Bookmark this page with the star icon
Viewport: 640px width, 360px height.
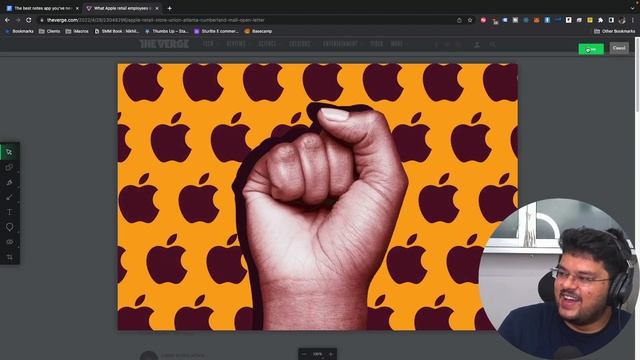tap(470, 20)
